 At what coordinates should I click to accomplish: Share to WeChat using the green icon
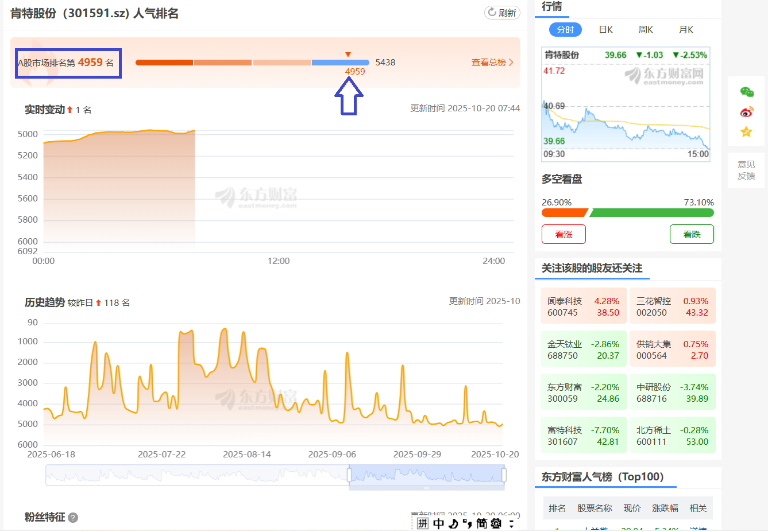[x=746, y=92]
